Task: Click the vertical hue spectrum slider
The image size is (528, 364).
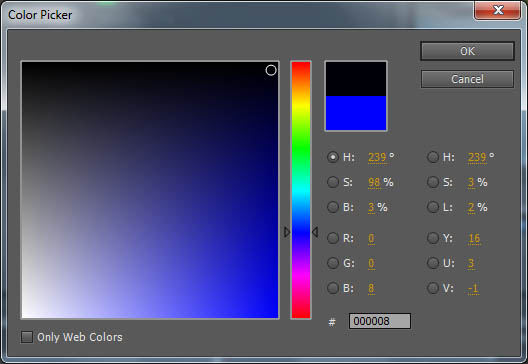Action: pos(301,190)
